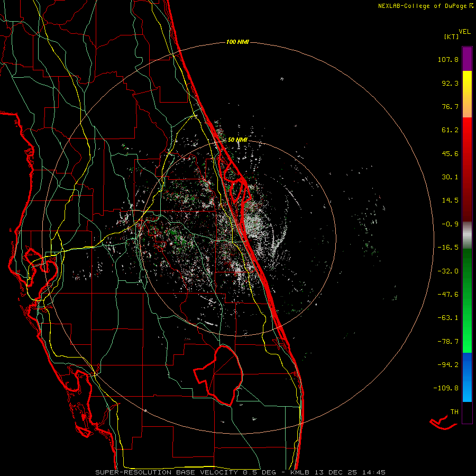Select the -32.0 legend value
The image size is (476, 476).
(x=448, y=271)
